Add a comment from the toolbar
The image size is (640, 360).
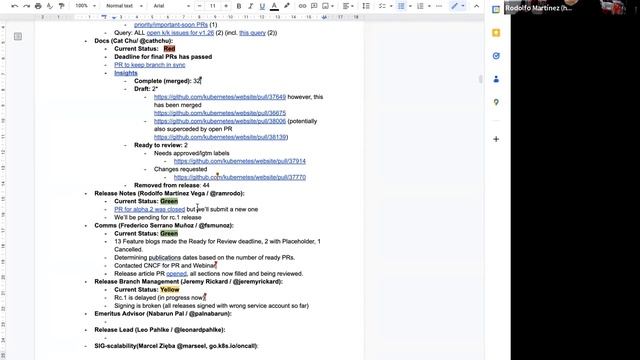point(314,6)
